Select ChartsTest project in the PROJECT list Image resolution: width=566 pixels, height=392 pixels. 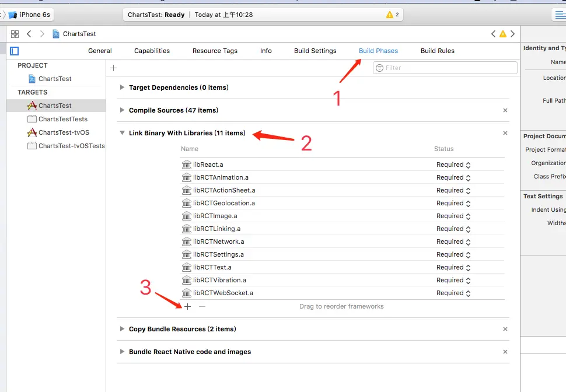pos(50,79)
